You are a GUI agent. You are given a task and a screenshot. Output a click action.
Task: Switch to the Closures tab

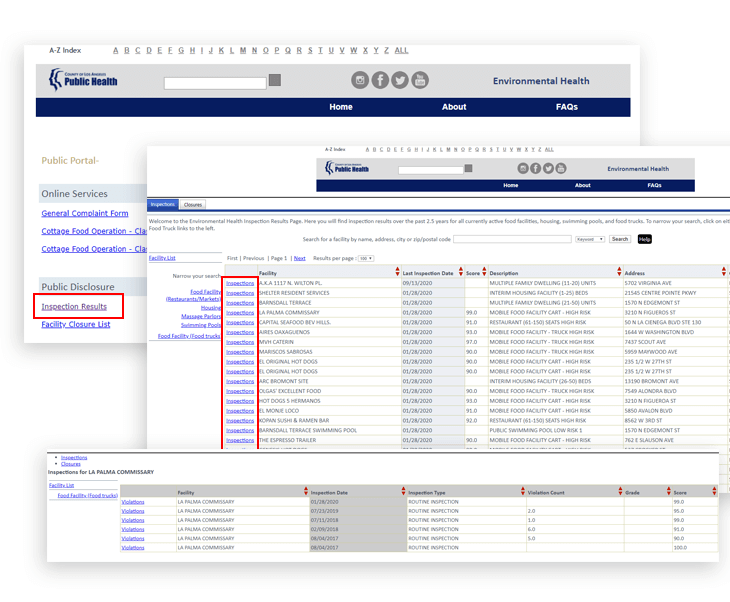pyautogui.click(x=193, y=205)
